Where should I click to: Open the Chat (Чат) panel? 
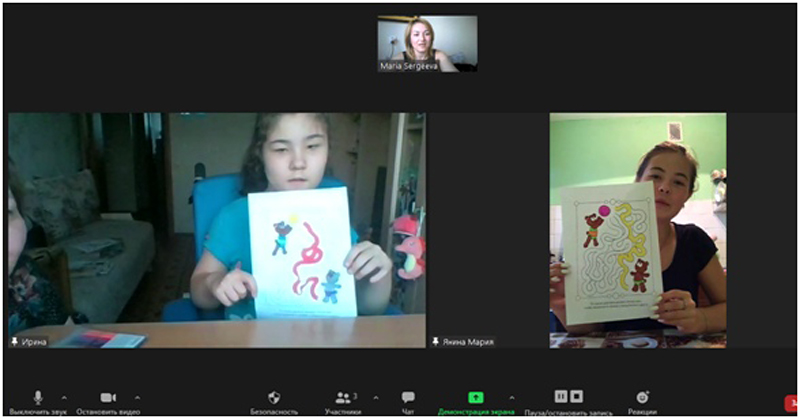pyautogui.click(x=408, y=397)
